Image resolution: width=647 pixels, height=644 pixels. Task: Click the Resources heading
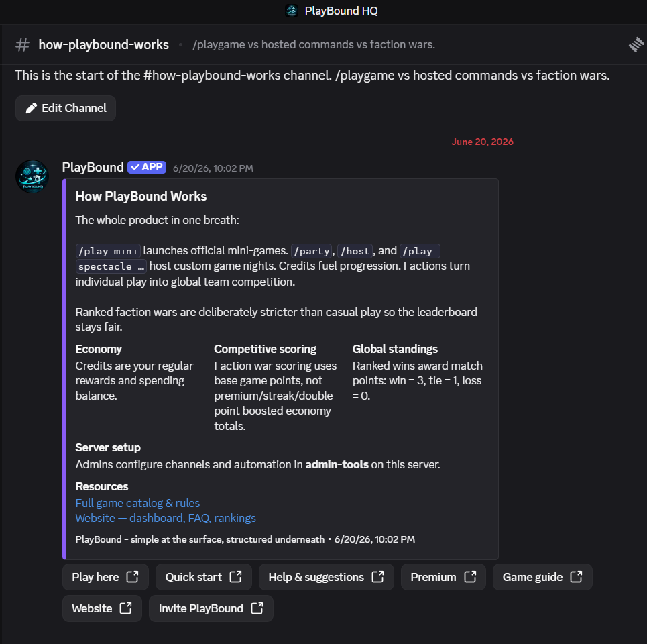click(102, 487)
